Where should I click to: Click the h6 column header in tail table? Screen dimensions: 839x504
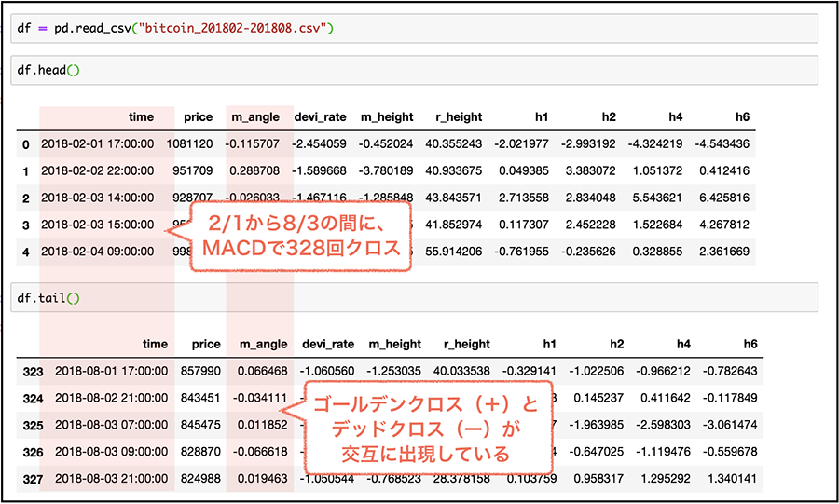pos(750,344)
